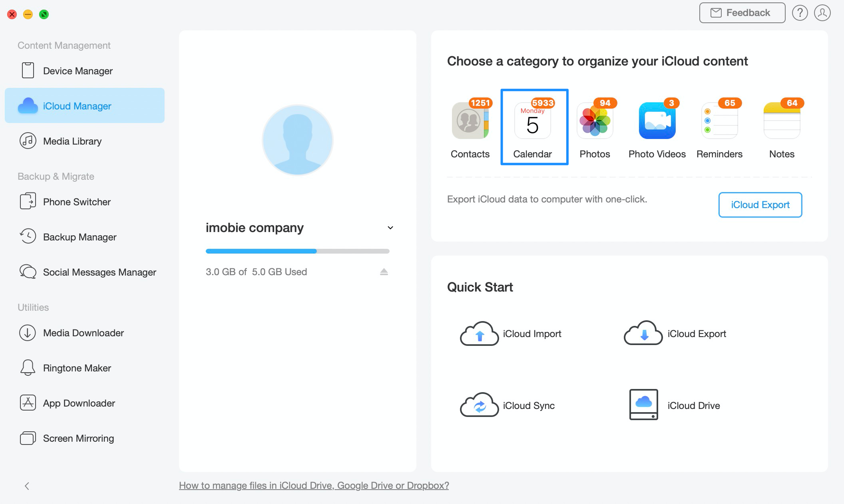Open the user account profile icon
The height and width of the screenshot is (504, 844).
point(822,13)
